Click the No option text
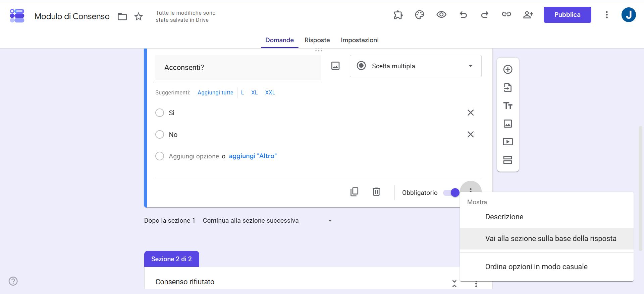Viewport: 644px width, 294px height. click(x=173, y=135)
